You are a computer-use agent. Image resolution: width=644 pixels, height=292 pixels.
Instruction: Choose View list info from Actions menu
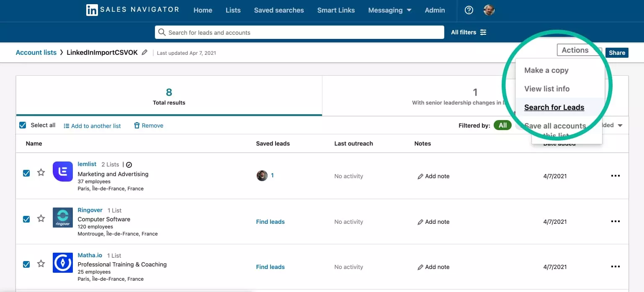(x=547, y=89)
